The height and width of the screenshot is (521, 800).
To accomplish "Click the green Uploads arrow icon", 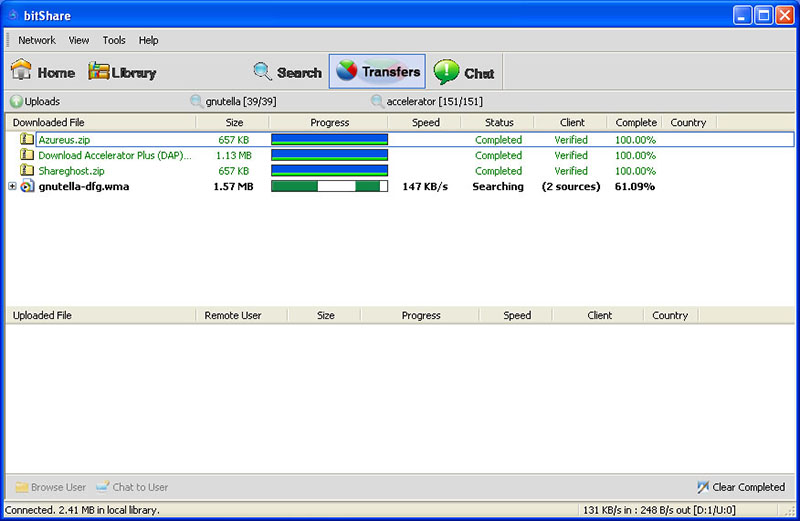I will (x=16, y=102).
